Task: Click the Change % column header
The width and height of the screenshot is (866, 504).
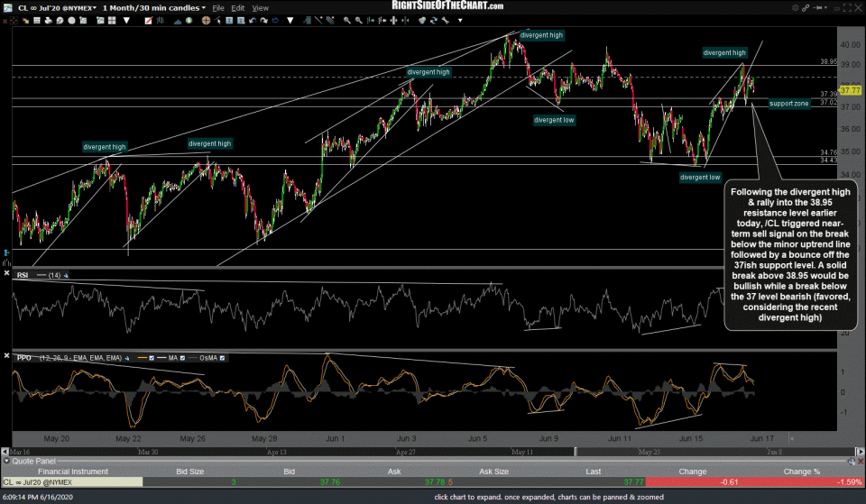Action: pos(802,472)
